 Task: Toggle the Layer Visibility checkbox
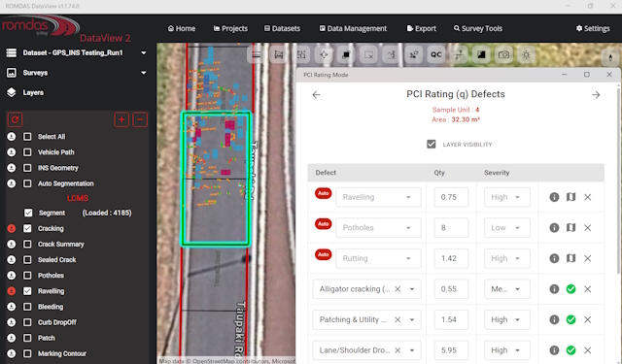[x=432, y=145]
